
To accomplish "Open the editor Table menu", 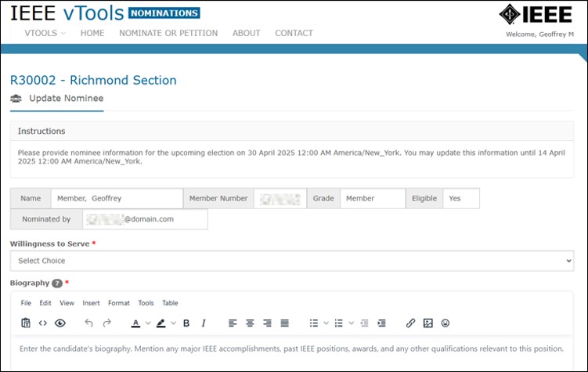I will click(170, 303).
